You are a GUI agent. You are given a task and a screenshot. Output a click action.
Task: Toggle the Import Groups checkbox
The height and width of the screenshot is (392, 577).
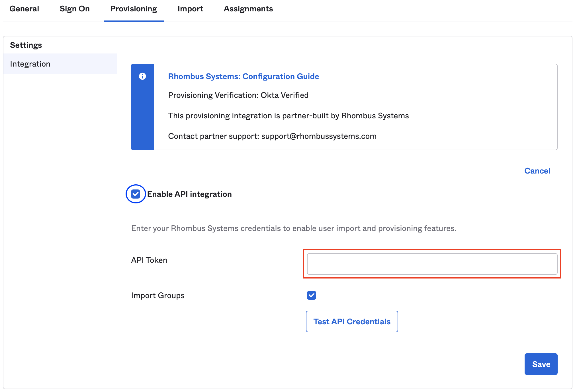click(x=312, y=295)
